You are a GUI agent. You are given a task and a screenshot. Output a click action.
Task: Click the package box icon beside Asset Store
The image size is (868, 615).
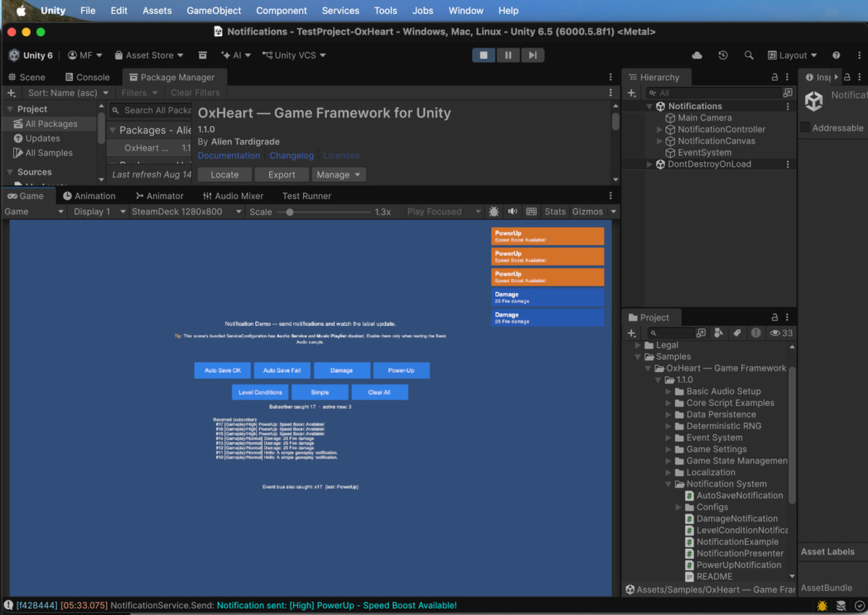click(x=203, y=55)
